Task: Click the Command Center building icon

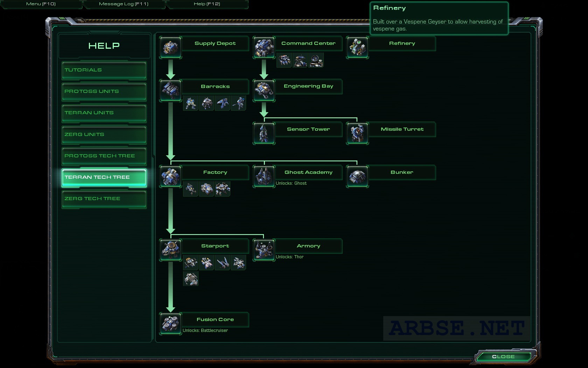Action: pos(264,47)
